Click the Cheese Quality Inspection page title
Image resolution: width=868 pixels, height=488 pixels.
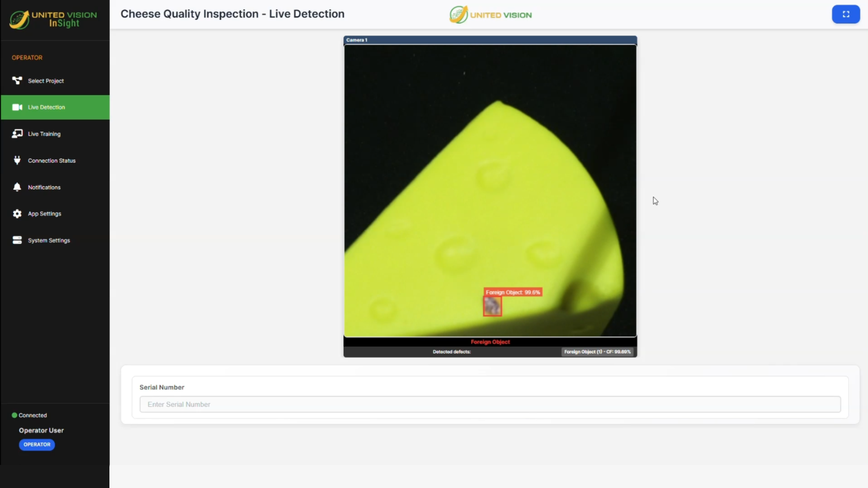pos(232,14)
